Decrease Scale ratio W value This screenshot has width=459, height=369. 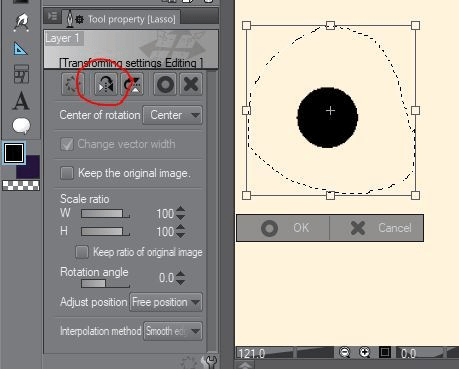180,217
